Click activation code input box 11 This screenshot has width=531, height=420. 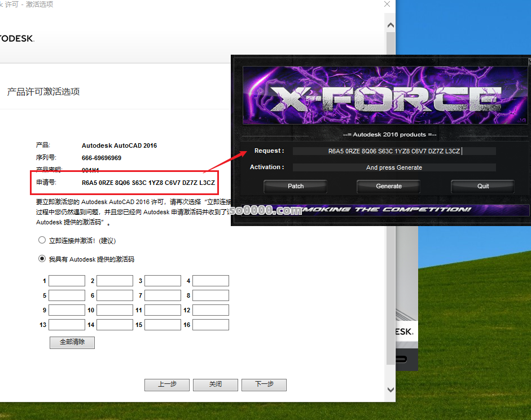(163, 310)
